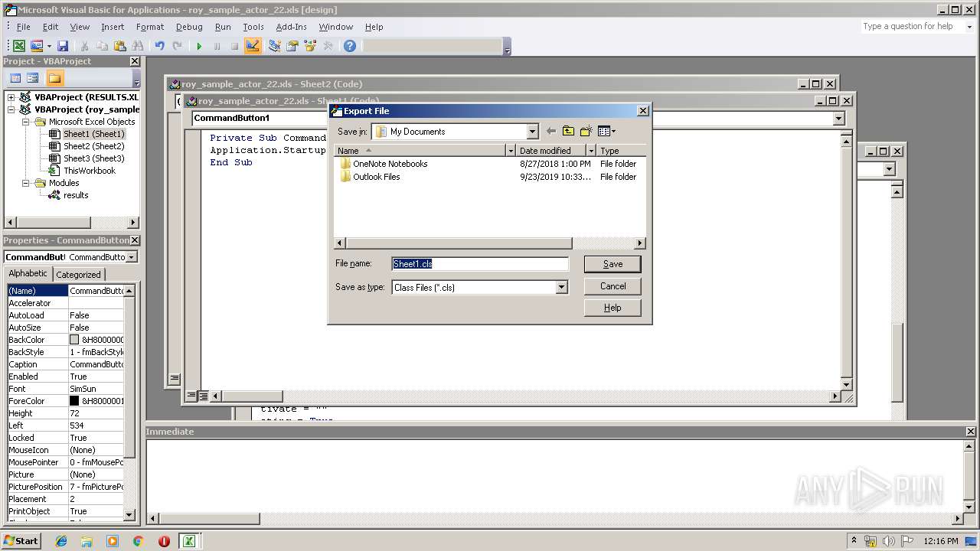Toggle the Design Mode icon

253,46
